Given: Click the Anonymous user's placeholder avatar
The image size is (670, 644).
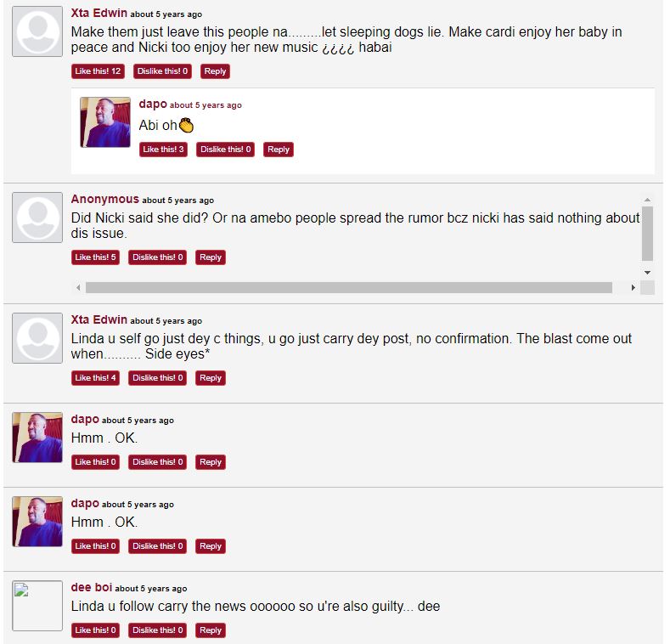Looking at the screenshot, I should point(37,217).
